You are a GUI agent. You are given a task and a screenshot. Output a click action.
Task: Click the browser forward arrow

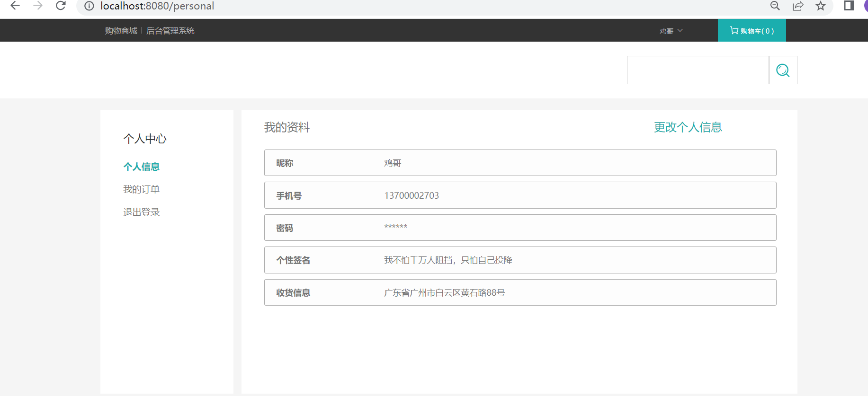coord(38,6)
